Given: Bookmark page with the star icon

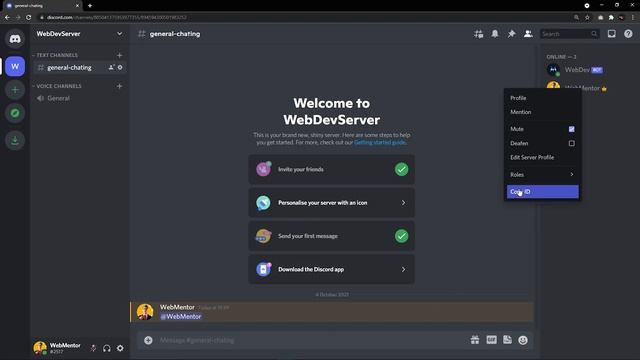Looking at the screenshot, I should coord(587,18).
